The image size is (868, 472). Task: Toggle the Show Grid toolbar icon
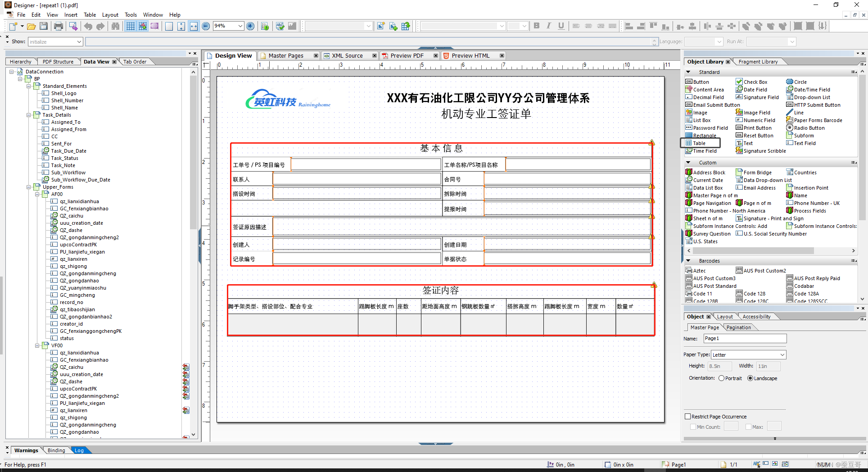(x=130, y=26)
